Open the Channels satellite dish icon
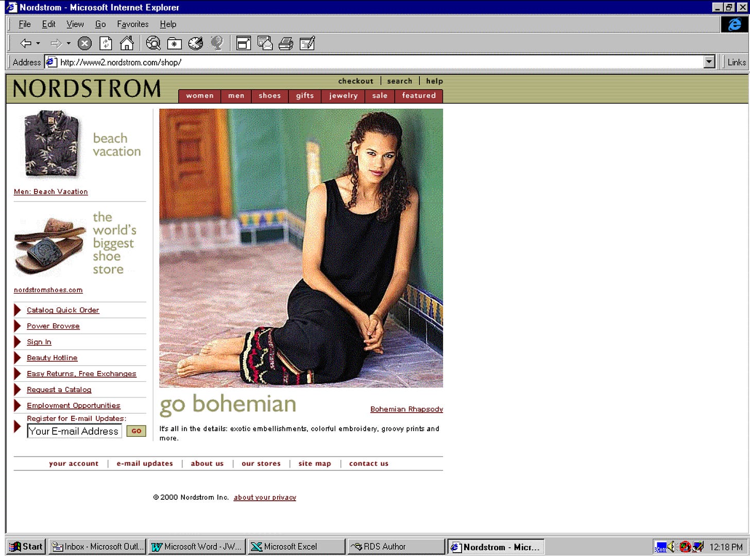 coord(217,43)
